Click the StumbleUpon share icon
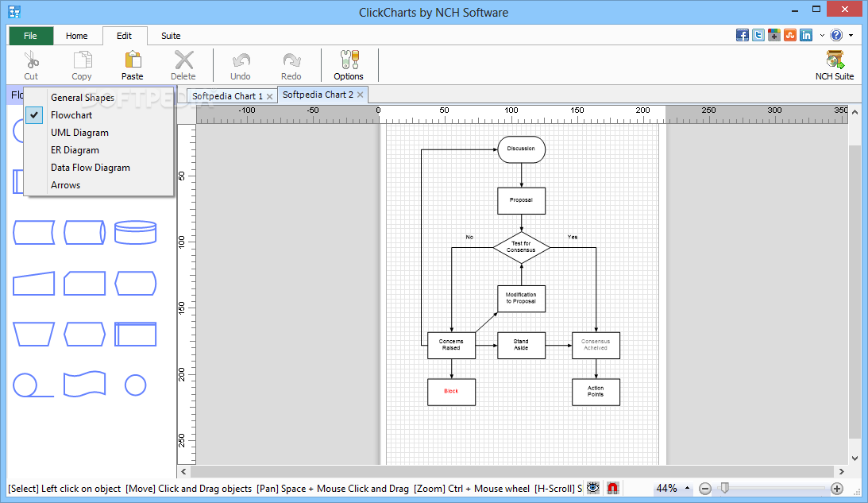The height and width of the screenshot is (503, 868). 790,35
